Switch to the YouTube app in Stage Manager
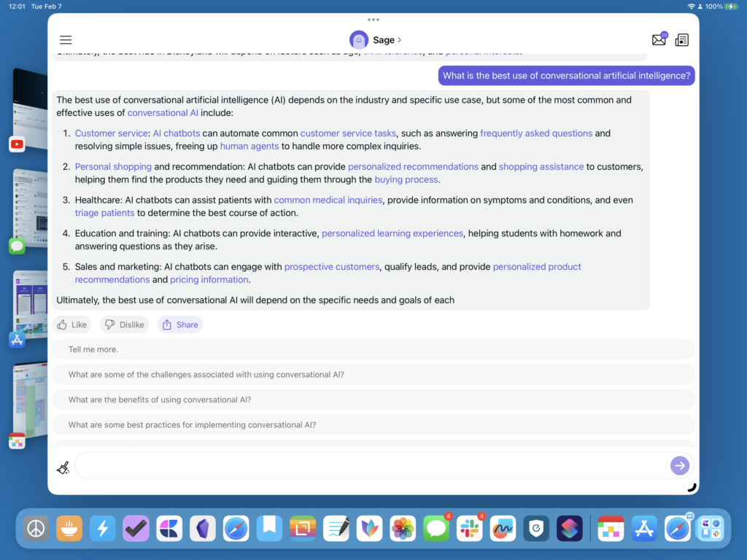This screenshot has width=747, height=560. (28, 109)
